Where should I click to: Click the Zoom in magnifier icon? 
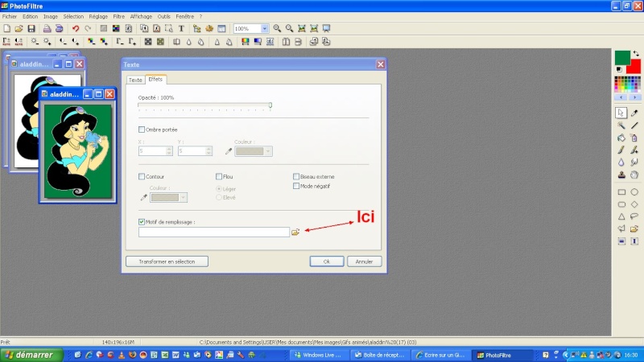coord(277,28)
